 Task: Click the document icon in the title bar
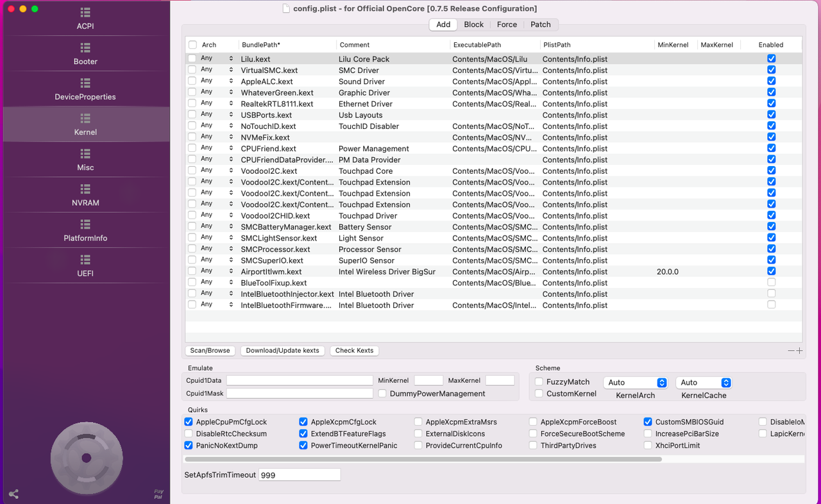pyautogui.click(x=287, y=8)
